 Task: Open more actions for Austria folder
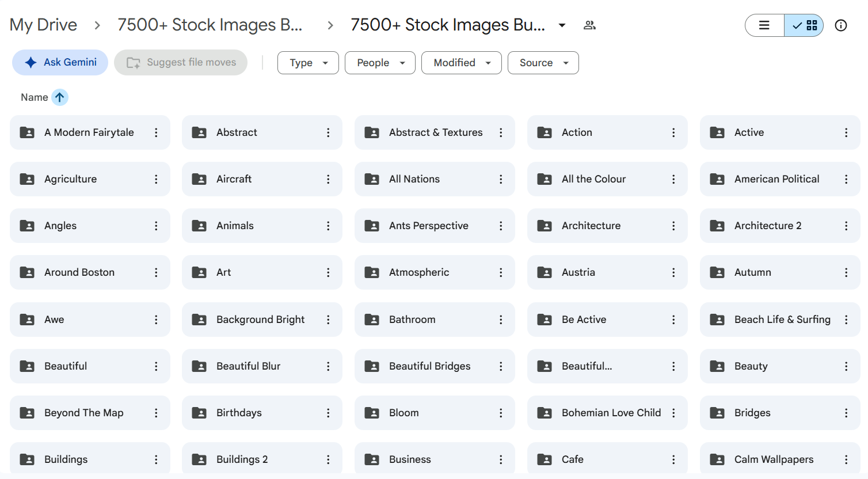pos(673,272)
